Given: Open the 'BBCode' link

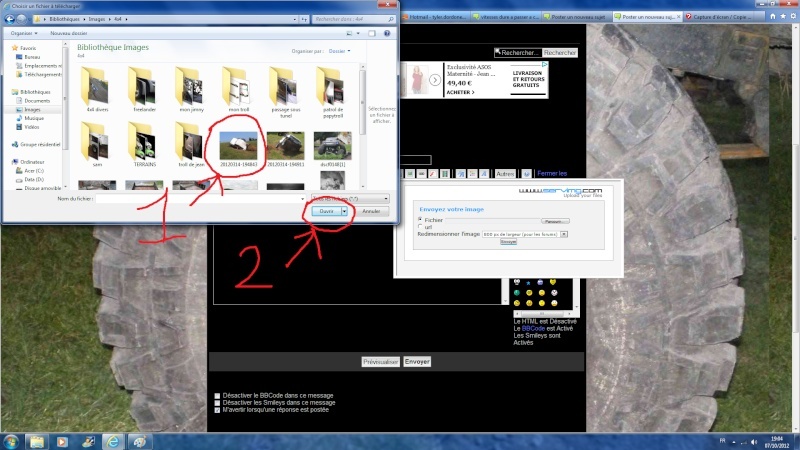Looking at the screenshot, I should (533, 329).
